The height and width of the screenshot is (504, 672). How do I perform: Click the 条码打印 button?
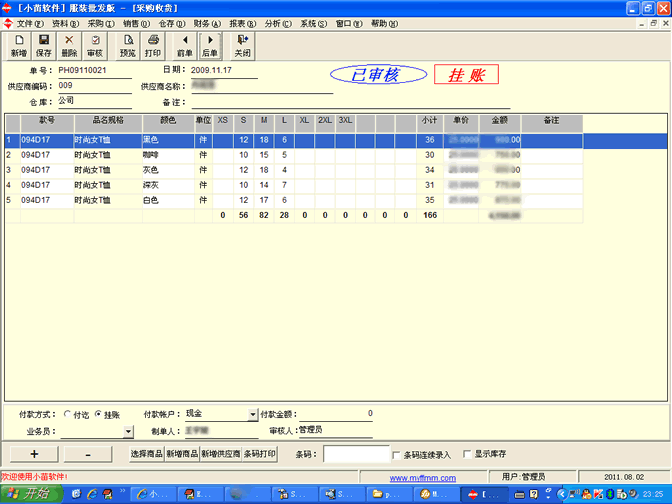(260, 454)
